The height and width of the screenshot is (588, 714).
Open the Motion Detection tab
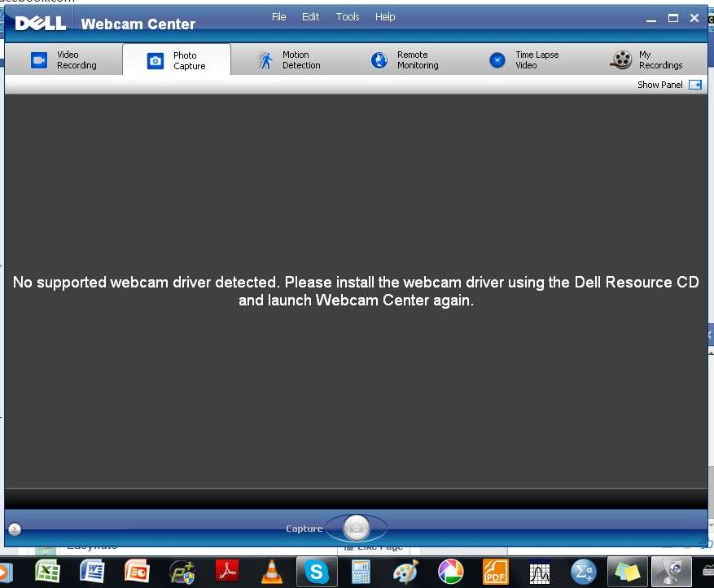tap(289, 59)
